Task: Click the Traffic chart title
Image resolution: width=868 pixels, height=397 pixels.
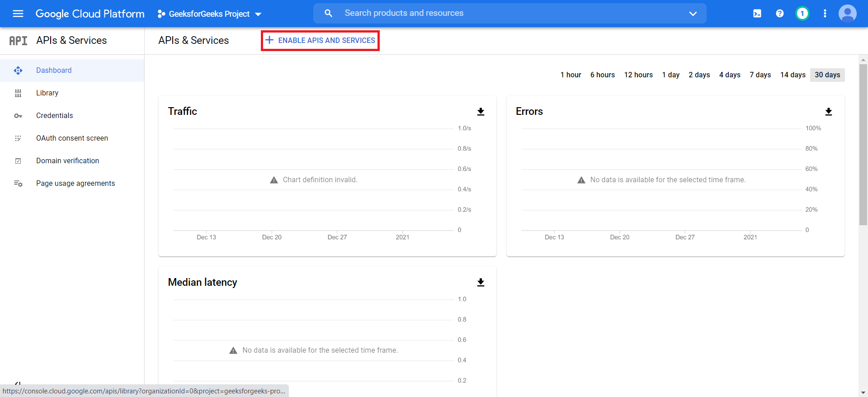Action: tap(182, 111)
